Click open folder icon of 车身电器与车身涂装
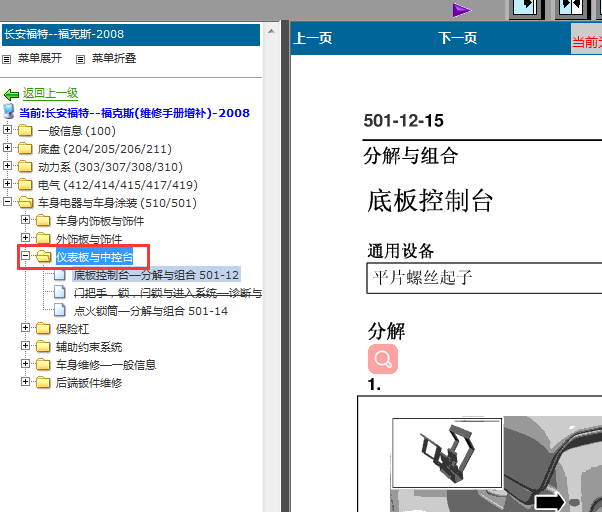The height and width of the screenshot is (512, 602). click(25, 202)
